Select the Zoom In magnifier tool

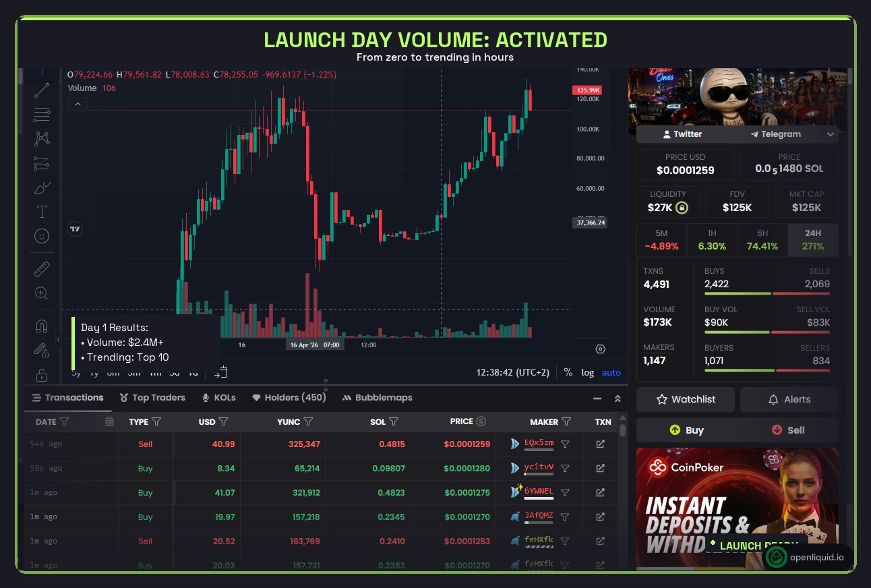(x=41, y=293)
